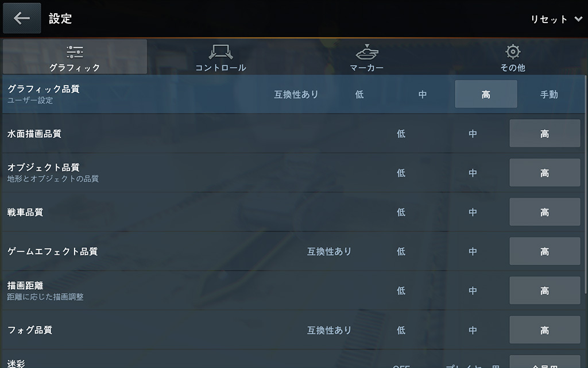Viewport: 588px width, 368px height.
Task: Set ゲームエフェクト品質 to 中
Action: (x=473, y=251)
